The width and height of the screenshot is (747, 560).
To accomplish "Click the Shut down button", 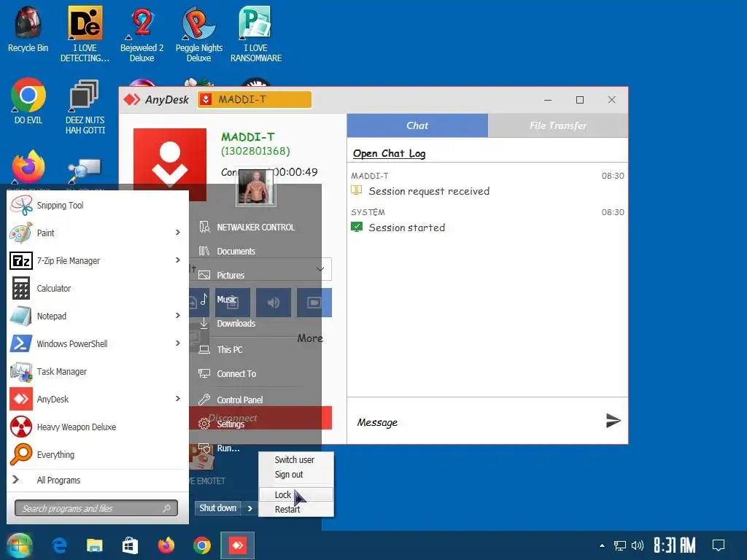I will (217, 508).
